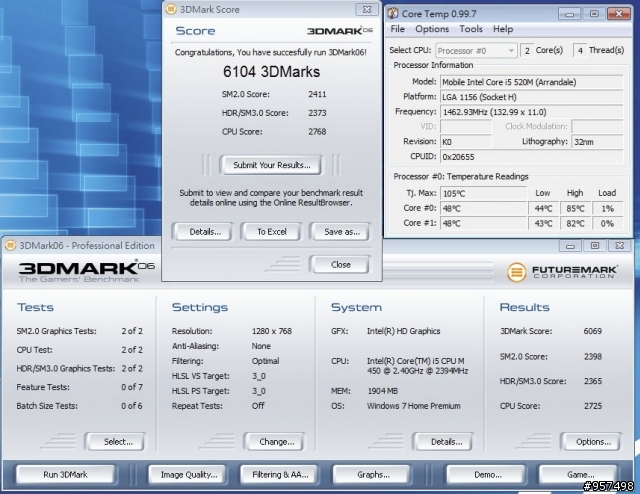Click the CPU Score 2768 value in dialog

point(317,131)
